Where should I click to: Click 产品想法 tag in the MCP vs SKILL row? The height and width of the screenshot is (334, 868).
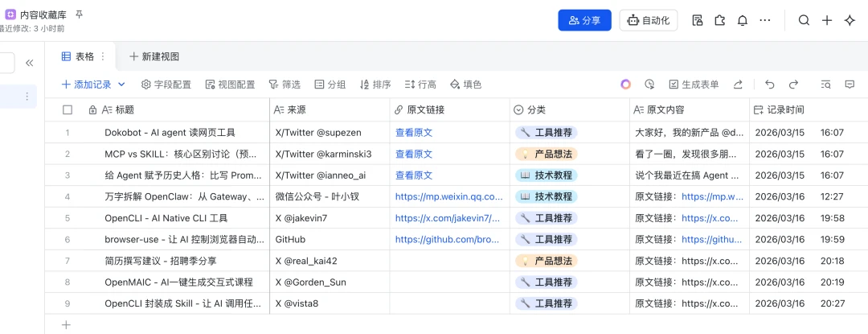click(x=547, y=154)
